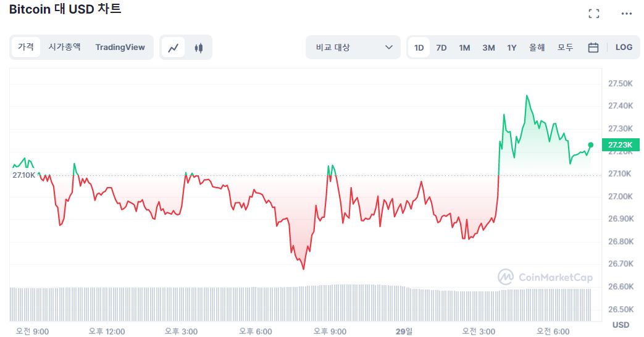Toggle the LOG scale option
Viewport: 644px width, 337px height.
624,47
